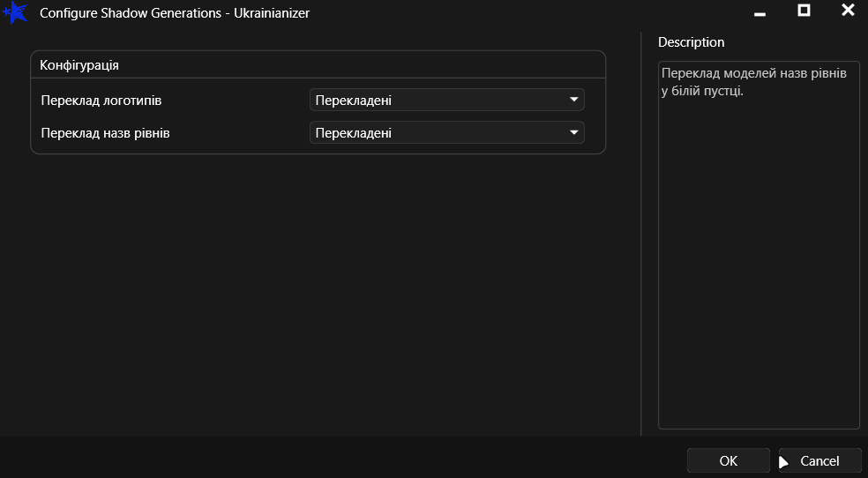This screenshot has height=478, width=868.
Task: Click Перекладені value in the logo translation combo box
Action: 354,101
